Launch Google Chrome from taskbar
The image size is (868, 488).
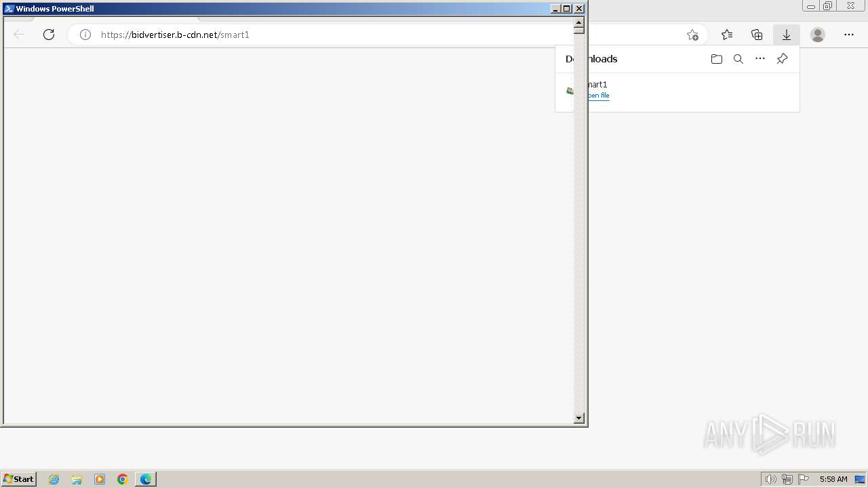coord(123,479)
